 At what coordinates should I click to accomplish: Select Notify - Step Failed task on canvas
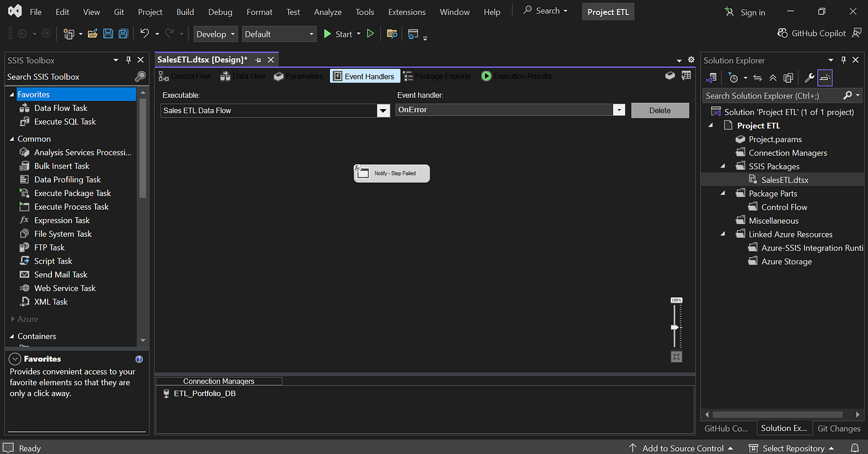pos(392,173)
